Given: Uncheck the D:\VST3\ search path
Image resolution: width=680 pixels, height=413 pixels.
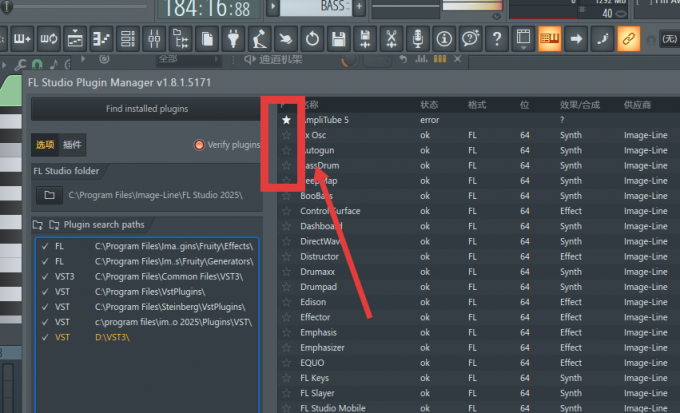Looking at the screenshot, I should click(x=45, y=337).
